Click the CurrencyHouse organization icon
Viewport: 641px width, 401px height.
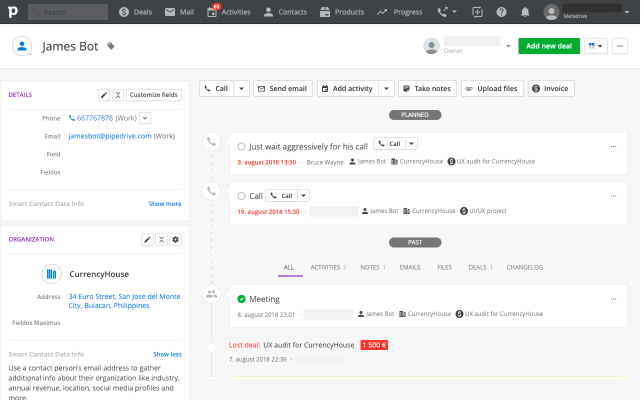(52, 274)
